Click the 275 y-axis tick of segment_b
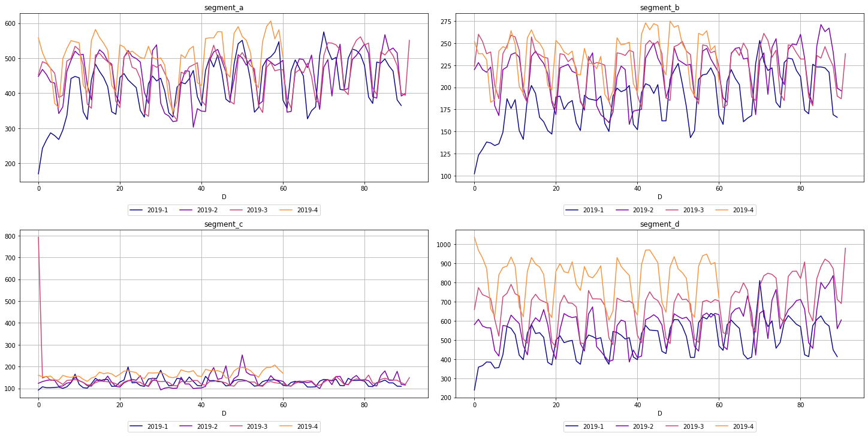 445,22
